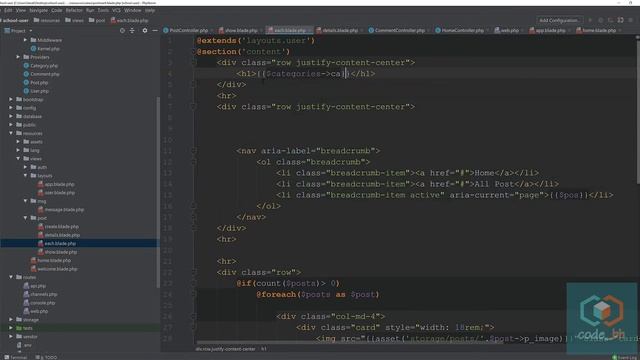Expand the vendor folder
This screenshot has width=640, height=360.
point(11,337)
